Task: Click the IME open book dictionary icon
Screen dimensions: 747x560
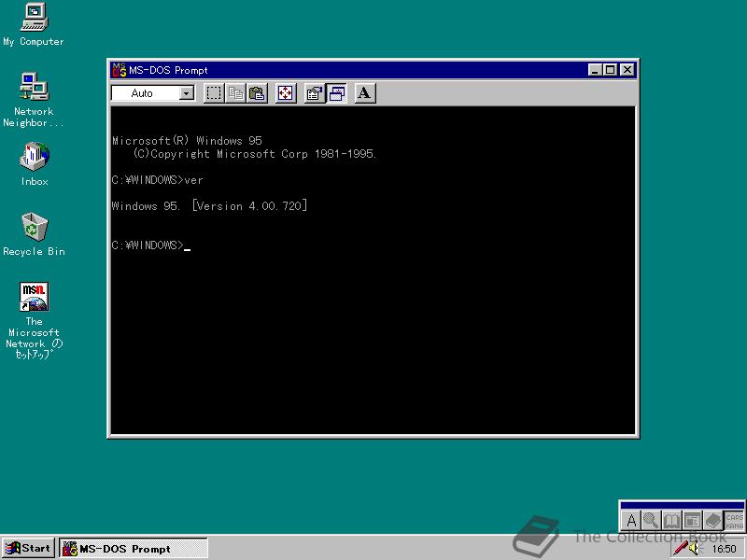Action: click(x=671, y=520)
